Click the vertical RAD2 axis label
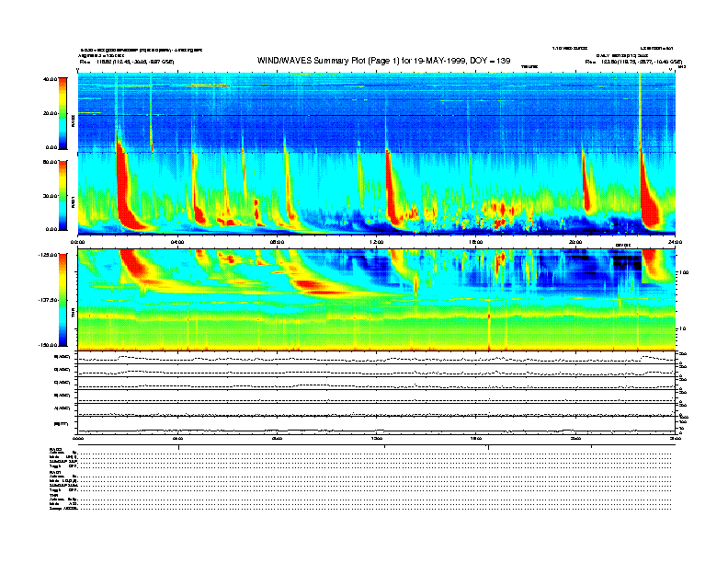 click(x=73, y=121)
